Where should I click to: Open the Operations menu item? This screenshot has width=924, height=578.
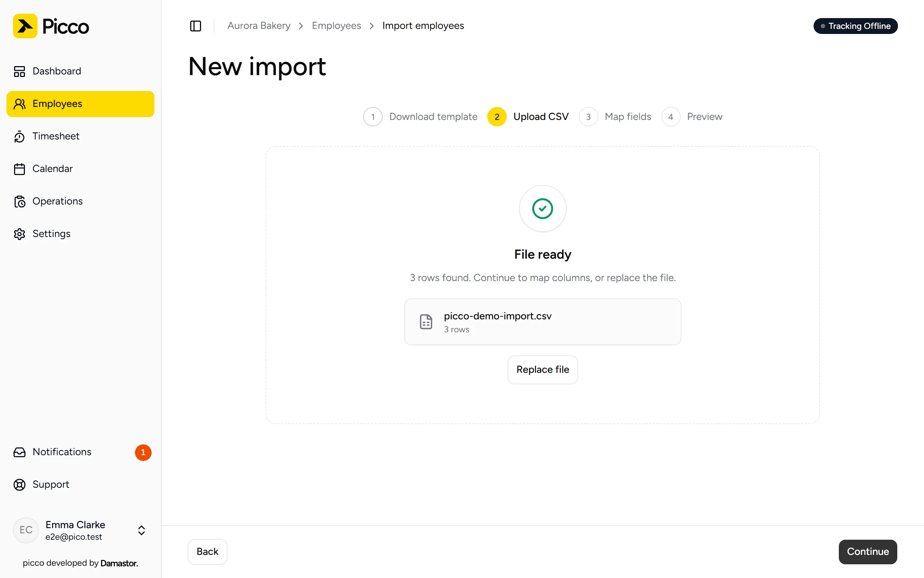point(80,202)
